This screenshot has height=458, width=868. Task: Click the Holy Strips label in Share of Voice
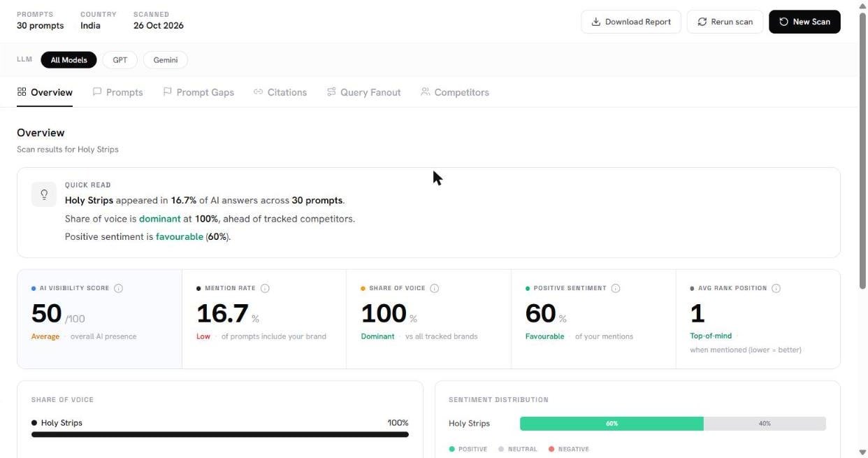point(62,423)
